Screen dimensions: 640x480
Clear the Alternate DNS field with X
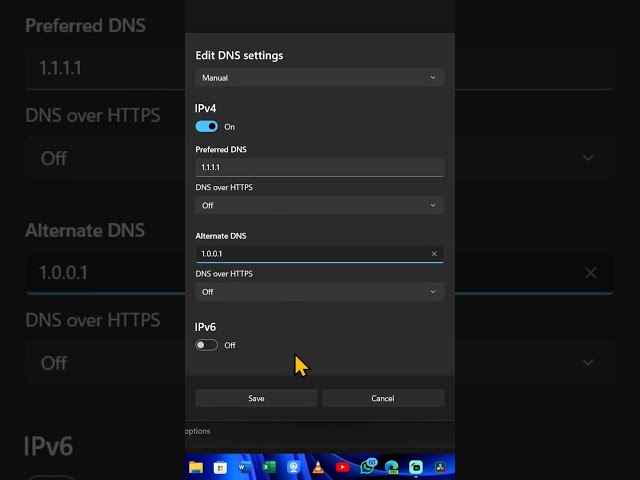point(434,254)
